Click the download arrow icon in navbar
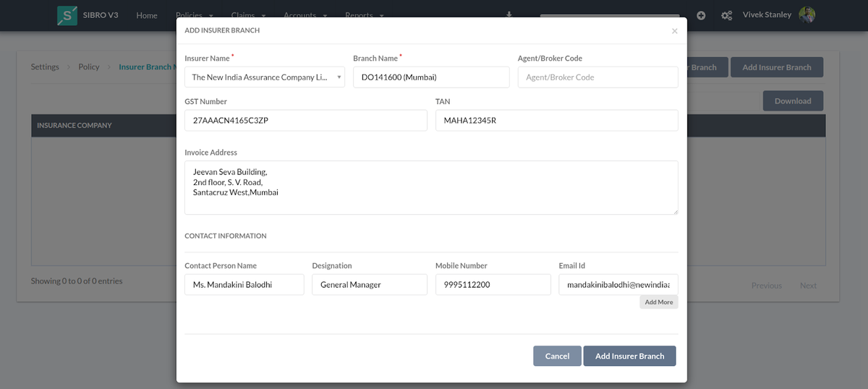The image size is (868, 389). (x=509, y=14)
